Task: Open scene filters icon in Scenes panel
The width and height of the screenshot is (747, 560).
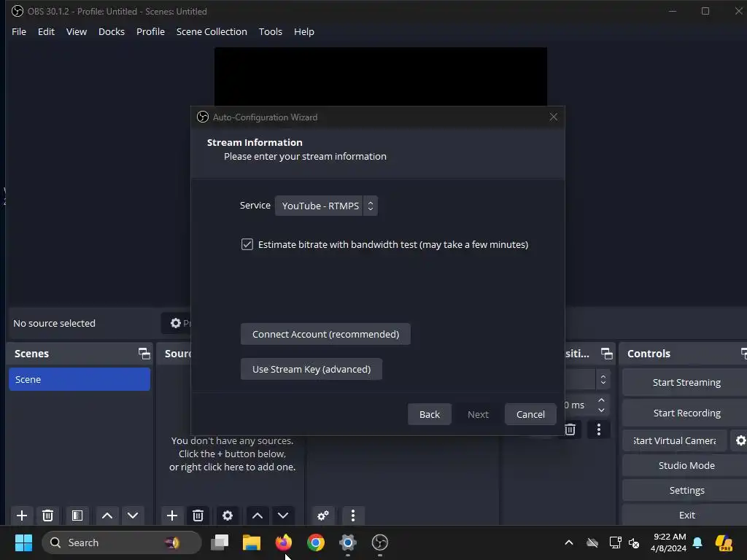Action: point(77,516)
